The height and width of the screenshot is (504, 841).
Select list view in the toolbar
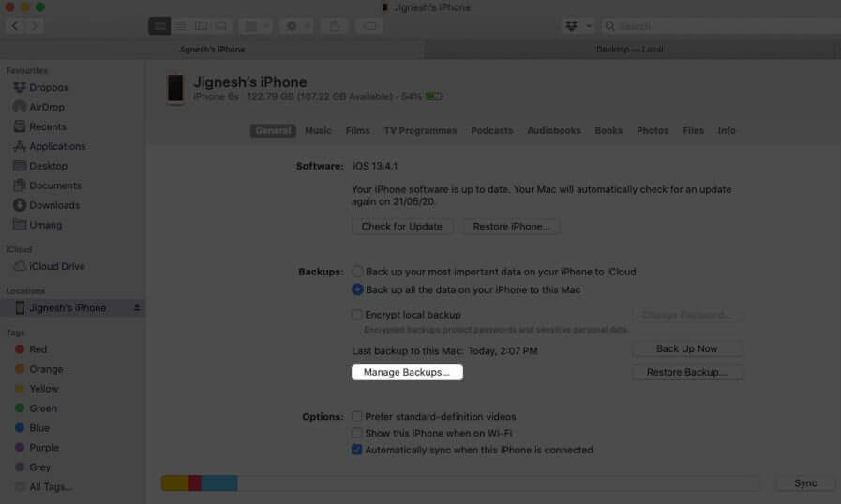click(x=181, y=25)
